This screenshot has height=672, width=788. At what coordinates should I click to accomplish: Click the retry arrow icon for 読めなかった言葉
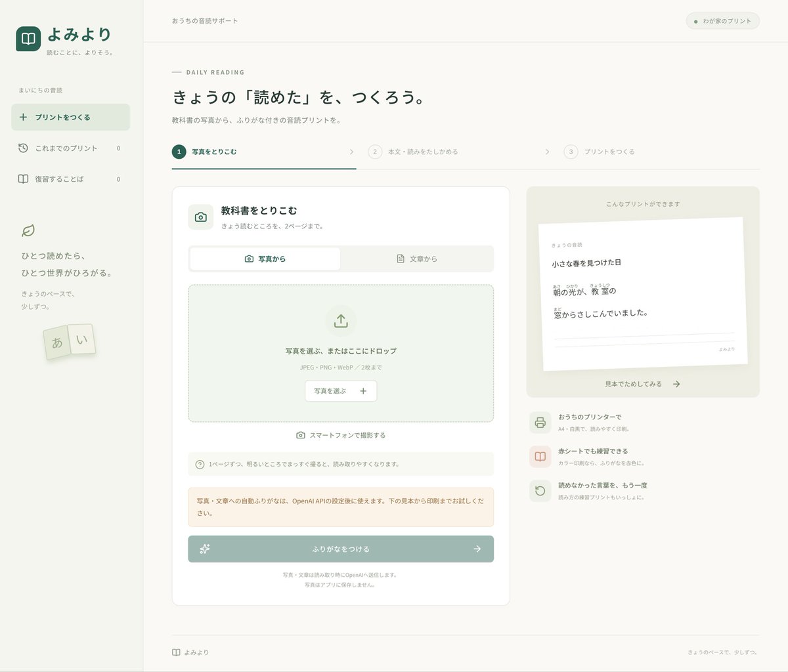click(540, 491)
